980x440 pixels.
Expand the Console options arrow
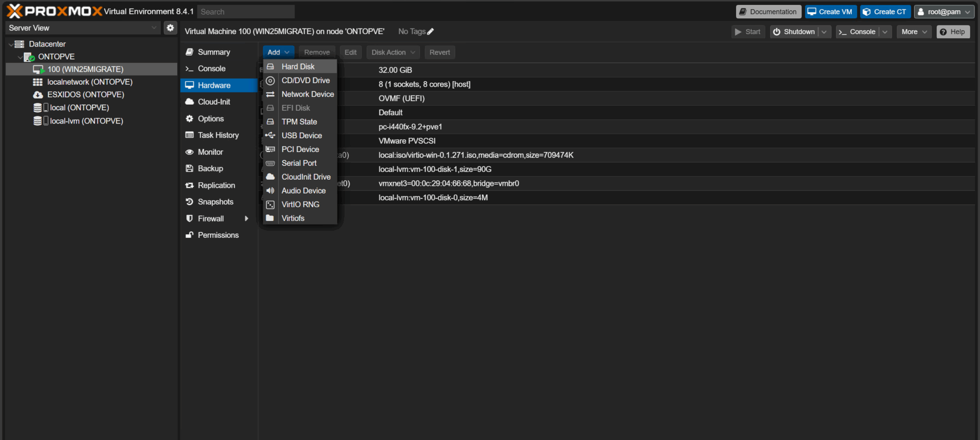(x=885, y=32)
